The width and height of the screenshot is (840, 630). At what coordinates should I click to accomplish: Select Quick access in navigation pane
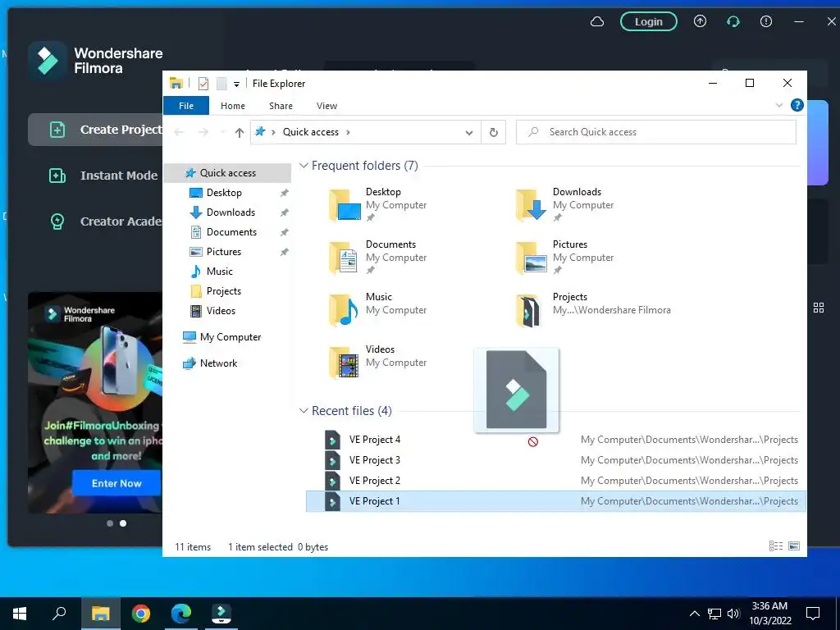pyautogui.click(x=227, y=173)
